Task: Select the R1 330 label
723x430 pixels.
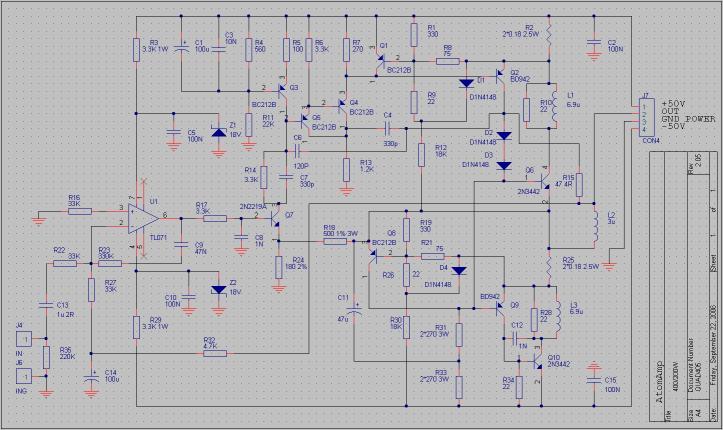Action: [432, 31]
